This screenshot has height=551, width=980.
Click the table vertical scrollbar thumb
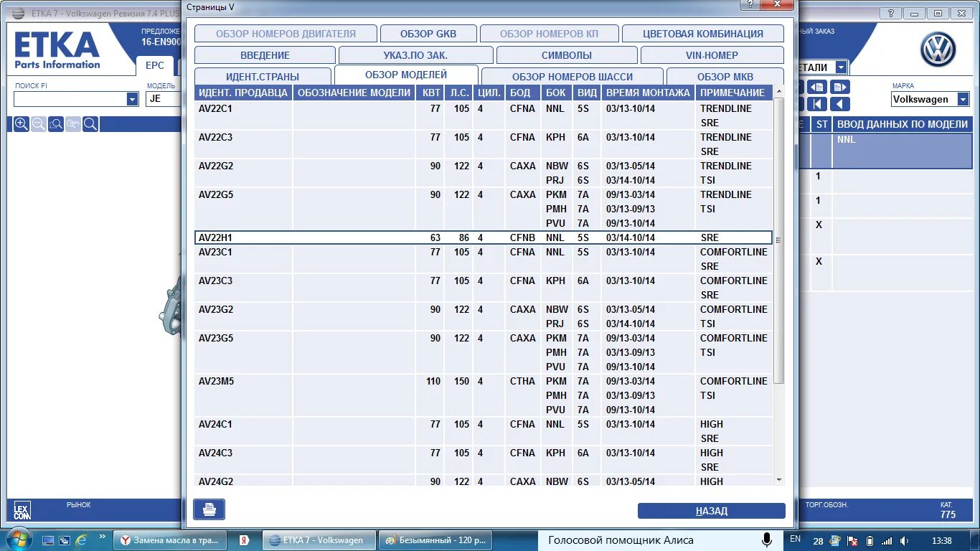pos(779,240)
